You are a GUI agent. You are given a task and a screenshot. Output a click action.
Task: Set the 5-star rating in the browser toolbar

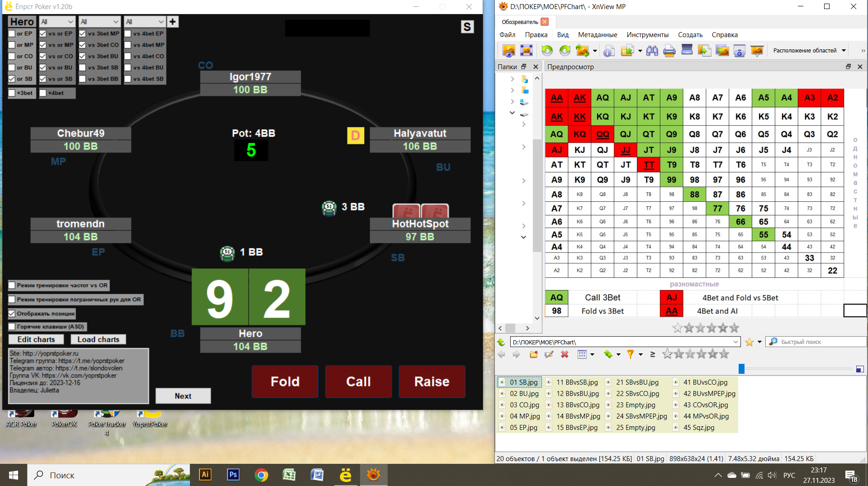coord(724,354)
